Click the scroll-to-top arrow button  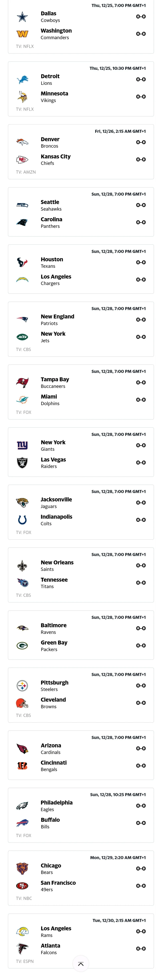pos(80,964)
